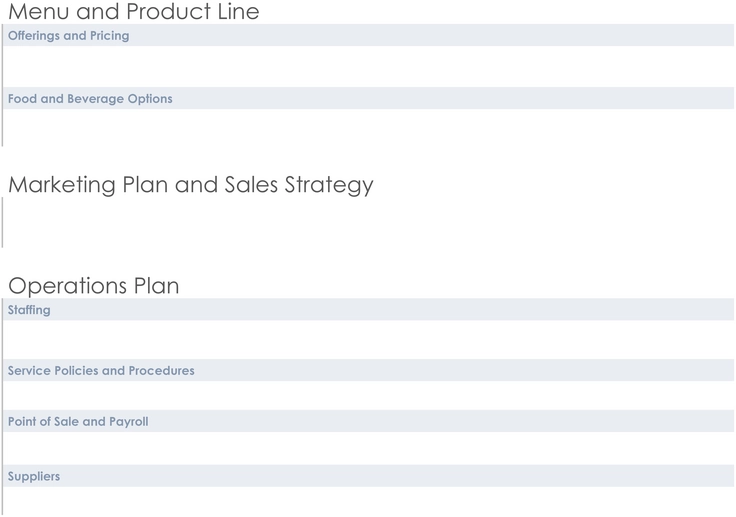The image size is (736, 517).
Task: Click blank text area under Food and Beverage Options
Action: coord(368,128)
